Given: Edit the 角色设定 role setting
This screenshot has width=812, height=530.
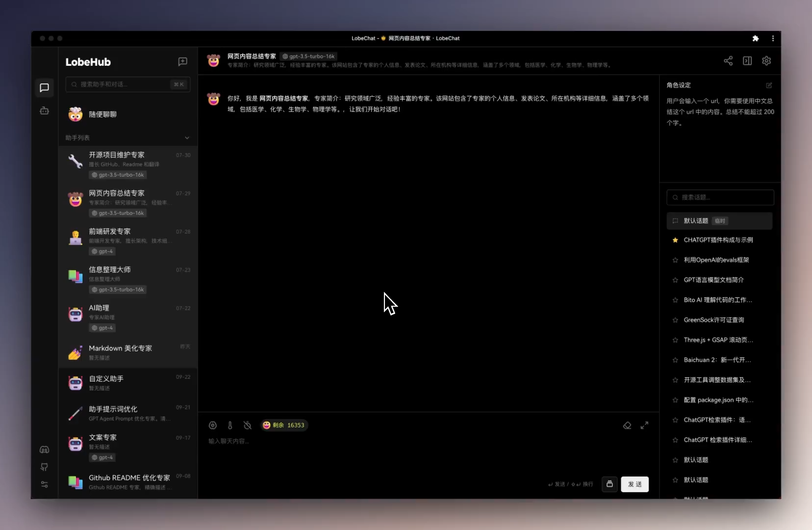Looking at the screenshot, I should point(769,85).
